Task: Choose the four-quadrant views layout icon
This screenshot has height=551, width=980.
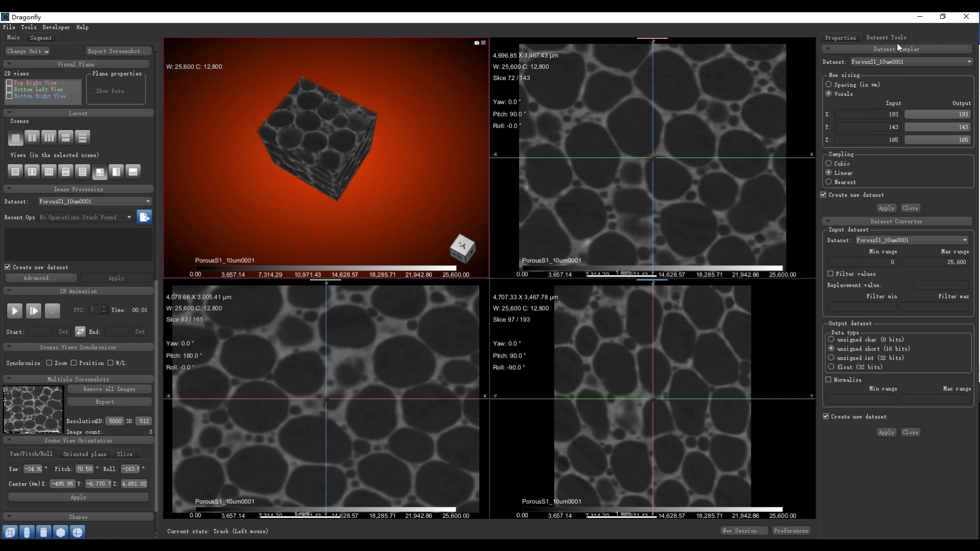Action: point(100,172)
